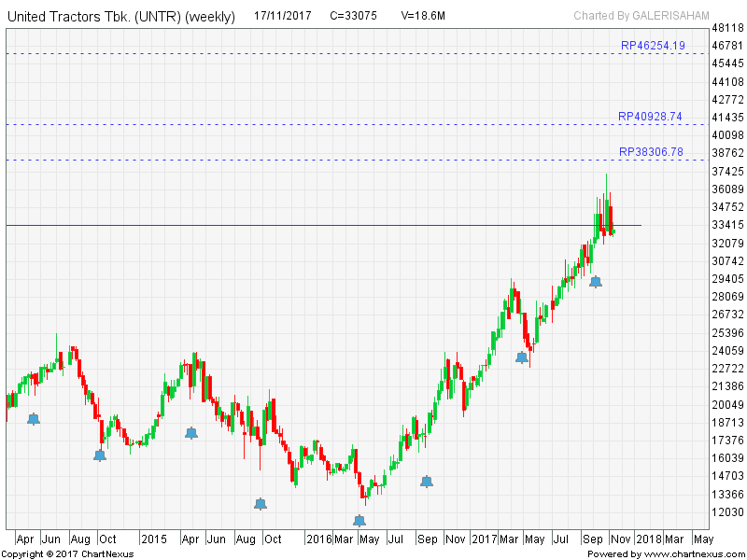Select the bell marker beneath the April 2017 dip
The width and height of the screenshot is (747, 560).
click(522, 357)
